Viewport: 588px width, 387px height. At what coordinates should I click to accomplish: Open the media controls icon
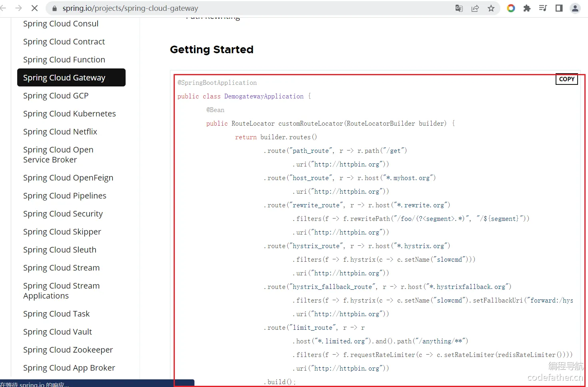[543, 8]
